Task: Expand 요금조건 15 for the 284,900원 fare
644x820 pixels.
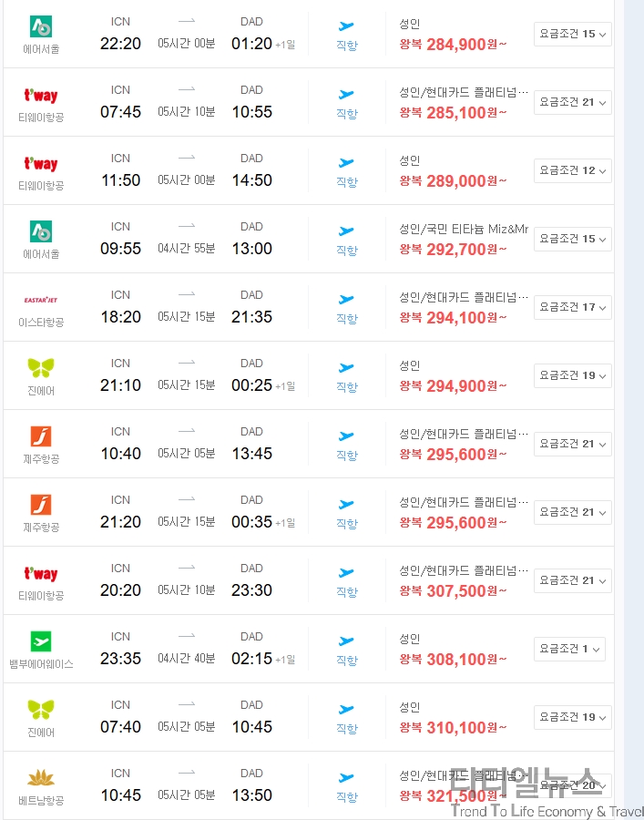Action: 572,34
